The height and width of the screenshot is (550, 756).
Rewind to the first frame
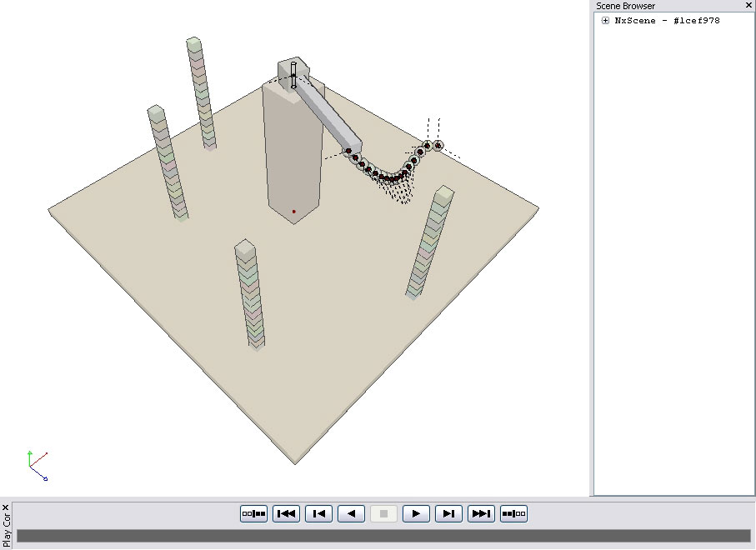[x=286, y=513]
